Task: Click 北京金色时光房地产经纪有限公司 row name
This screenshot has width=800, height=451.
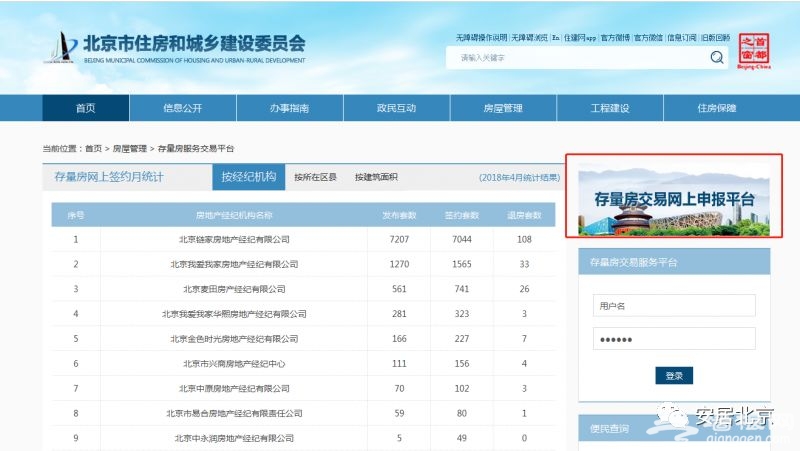Action: click(x=234, y=339)
